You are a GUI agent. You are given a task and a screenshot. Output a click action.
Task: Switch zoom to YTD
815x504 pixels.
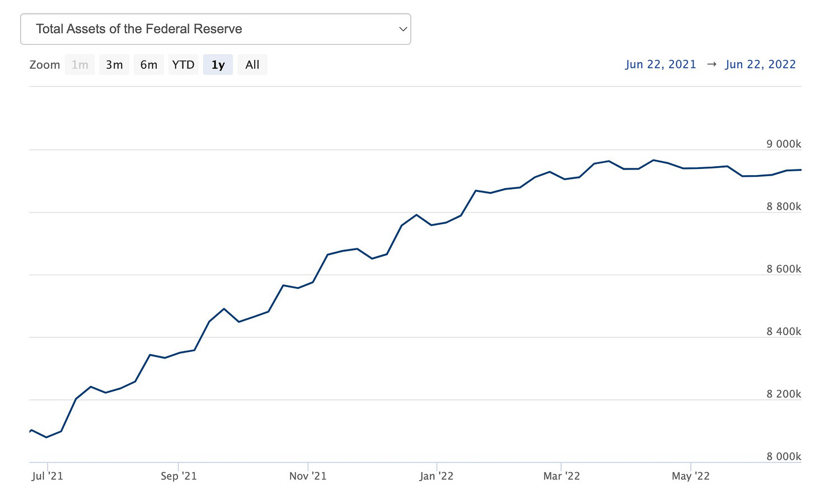183,65
